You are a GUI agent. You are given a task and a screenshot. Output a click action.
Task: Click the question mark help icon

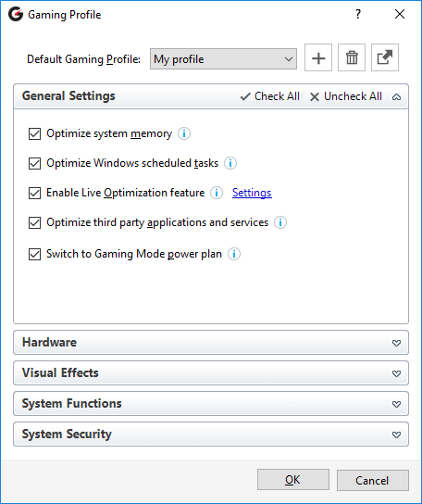(x=358, y=14)
